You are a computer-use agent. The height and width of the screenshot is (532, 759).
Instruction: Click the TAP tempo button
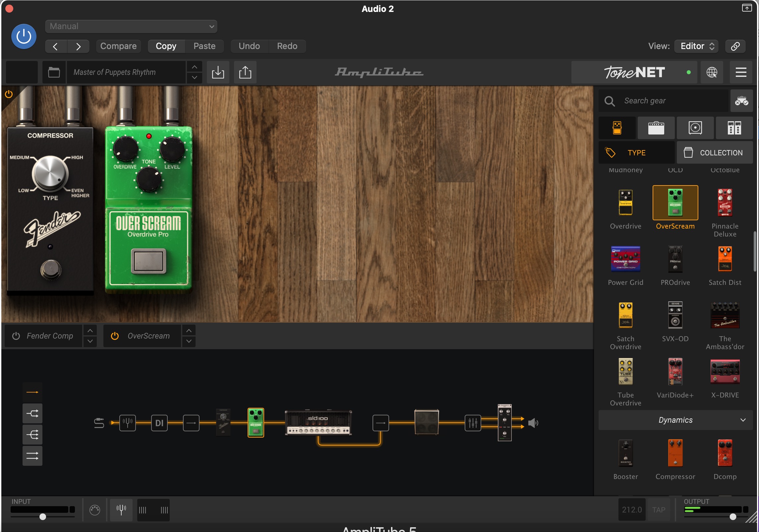659,510
